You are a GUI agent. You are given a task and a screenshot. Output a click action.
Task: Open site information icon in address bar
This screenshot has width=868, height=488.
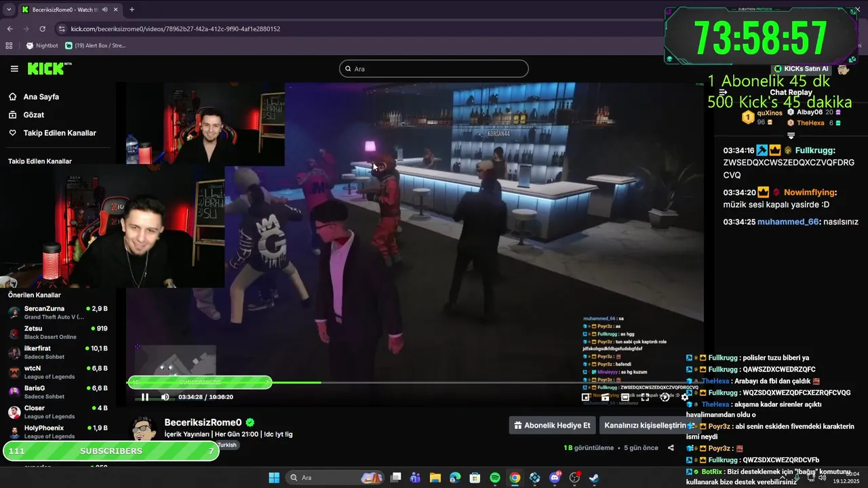pyautogui.click(x=62, y=29)
